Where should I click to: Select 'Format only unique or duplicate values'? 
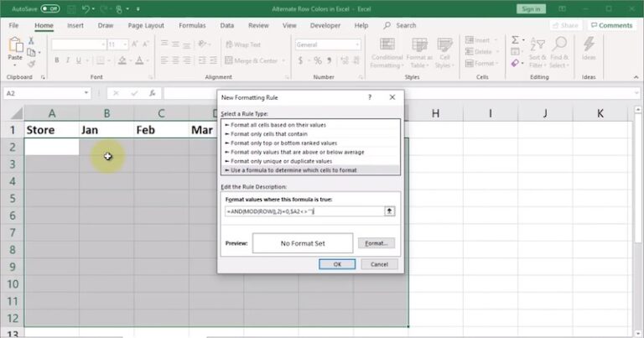[281, 161]
